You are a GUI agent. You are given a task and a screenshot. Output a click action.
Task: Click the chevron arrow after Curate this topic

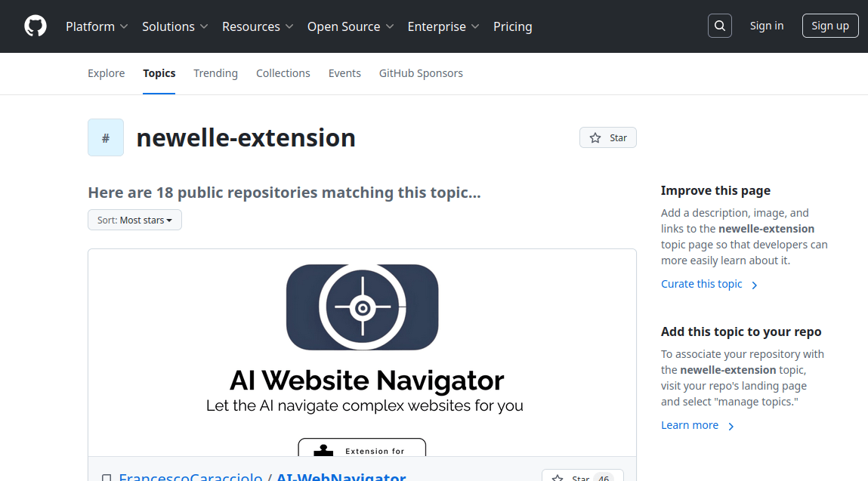click(754, 285)
